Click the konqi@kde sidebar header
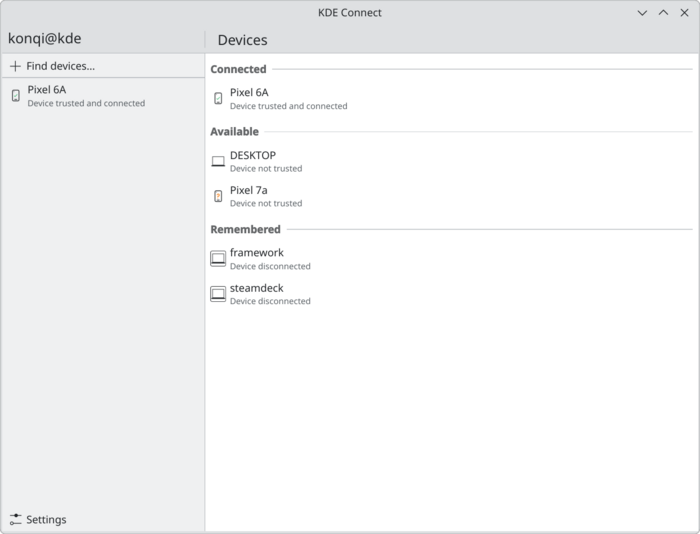This screenshot has height=534, width=700. [x=45, y=39]
